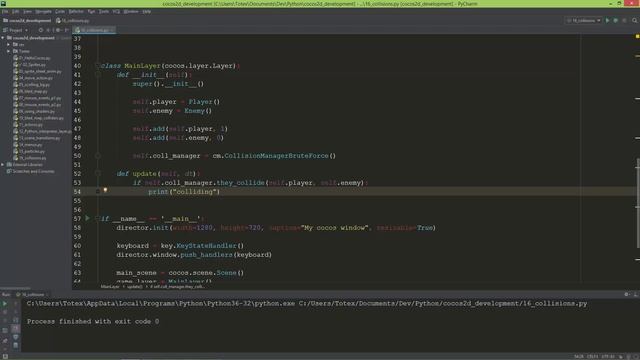Screen dimensions: 640x360
Task: Click the pin tab icon in the Run panel
Action: point(5,340)
